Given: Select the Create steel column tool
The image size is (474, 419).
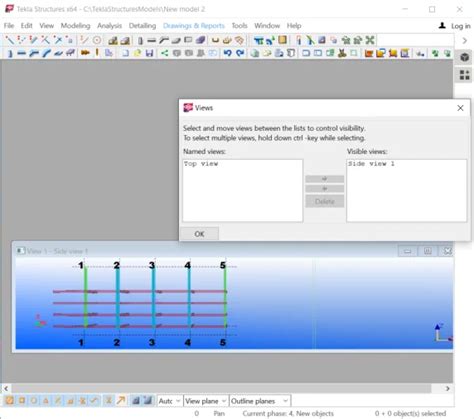Looking at the screenshot, I should coord(9,53).
